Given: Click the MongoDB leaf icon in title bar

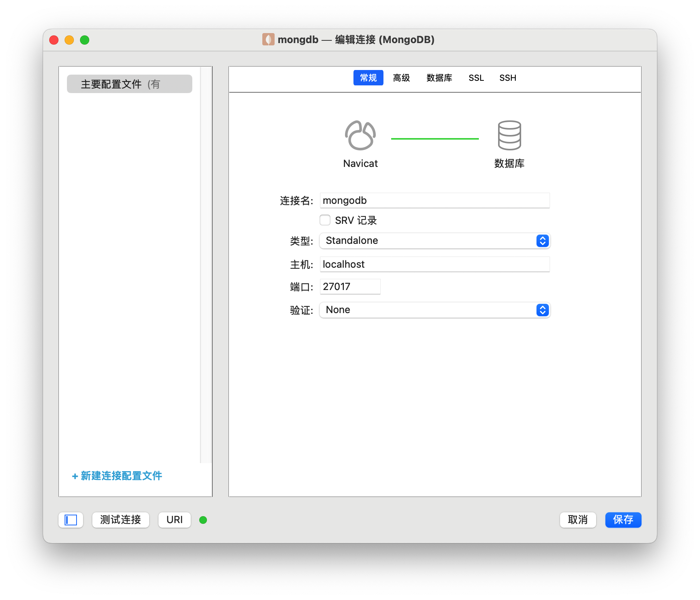Looking at the screenshot, I should coord(268,39).
